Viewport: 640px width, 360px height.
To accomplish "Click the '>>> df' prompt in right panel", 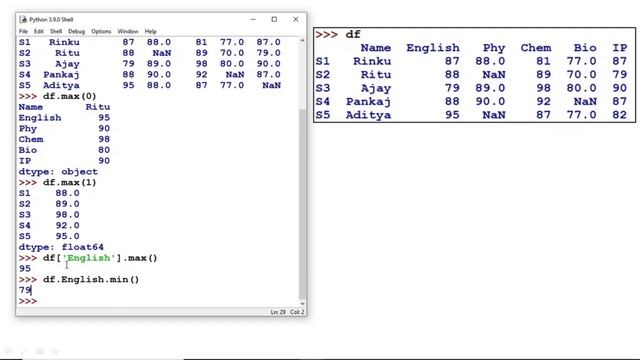I will [338, 35].
